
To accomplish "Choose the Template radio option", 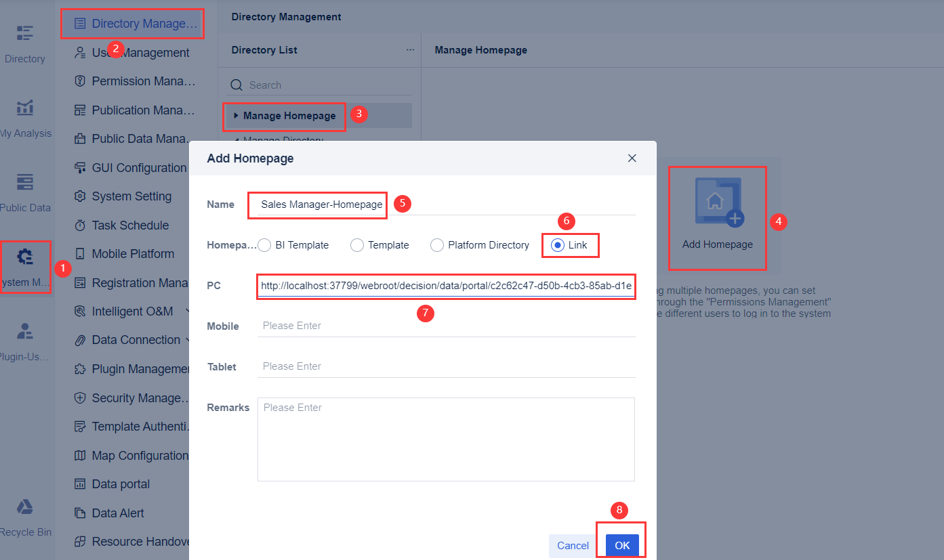I will click(x=380, y=245).
